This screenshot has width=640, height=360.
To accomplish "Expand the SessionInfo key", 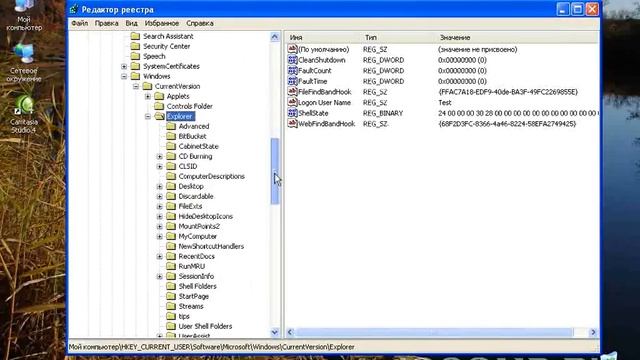I will 160,276.
